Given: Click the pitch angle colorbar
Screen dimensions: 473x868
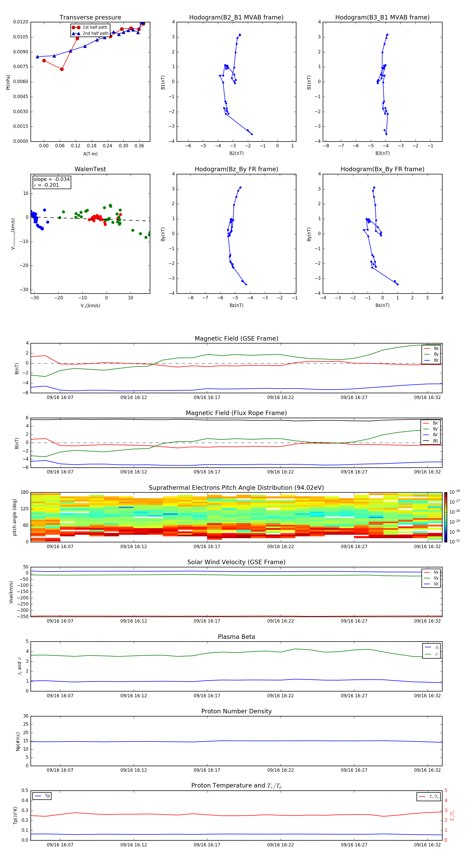Looking at the screenshot, I should pyautogui.click(x=446, y=517).
